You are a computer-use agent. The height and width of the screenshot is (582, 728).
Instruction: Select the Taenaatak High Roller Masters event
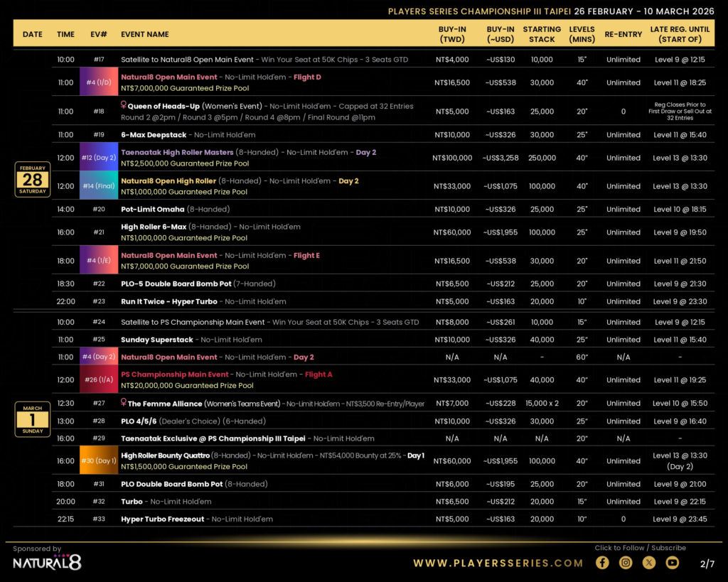(x=177, y=152)
